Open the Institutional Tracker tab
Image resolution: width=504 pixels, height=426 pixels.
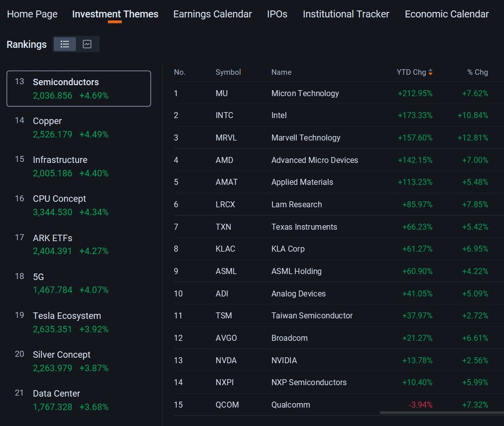pos(346,14)
